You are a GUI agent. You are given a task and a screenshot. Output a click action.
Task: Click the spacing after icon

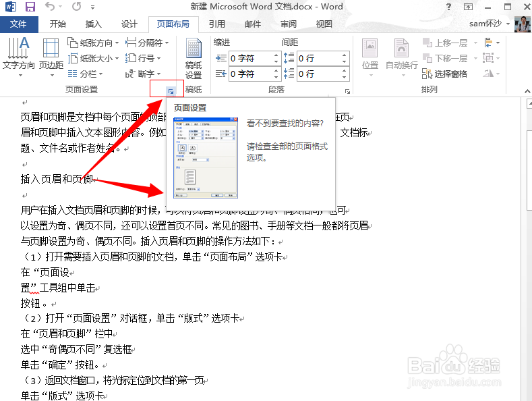coord(289,74)
